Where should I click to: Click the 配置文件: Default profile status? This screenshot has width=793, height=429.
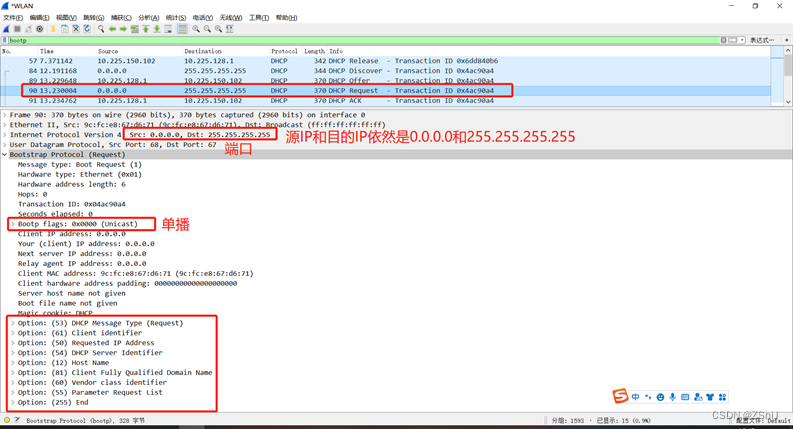(763, 420)
